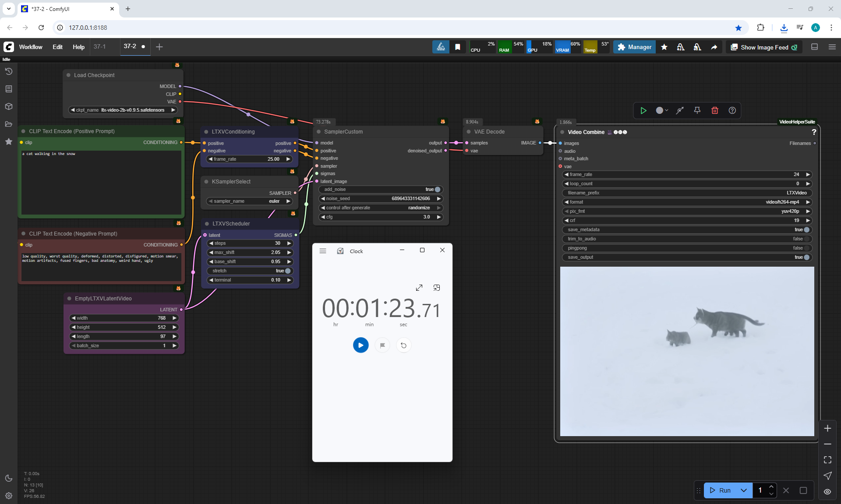Toggle add_noise switch in SamplerCustom
The image size is (841, 504).
[x=437, y=189]
